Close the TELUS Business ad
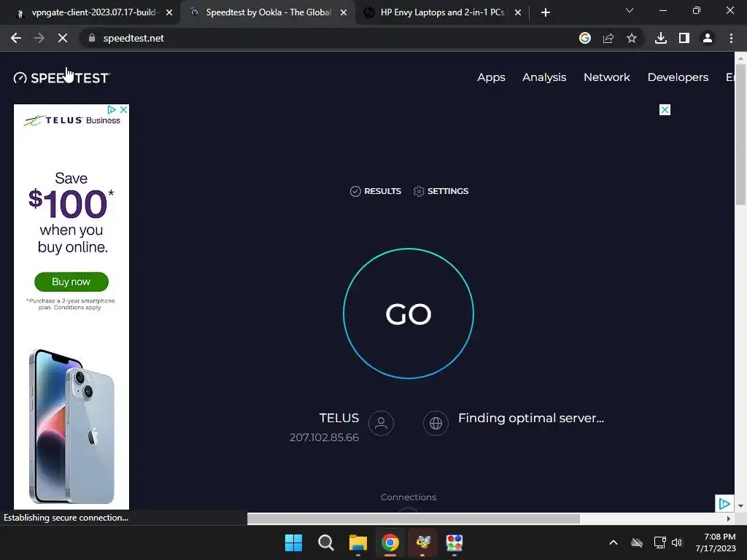 [x=124, y=109]
